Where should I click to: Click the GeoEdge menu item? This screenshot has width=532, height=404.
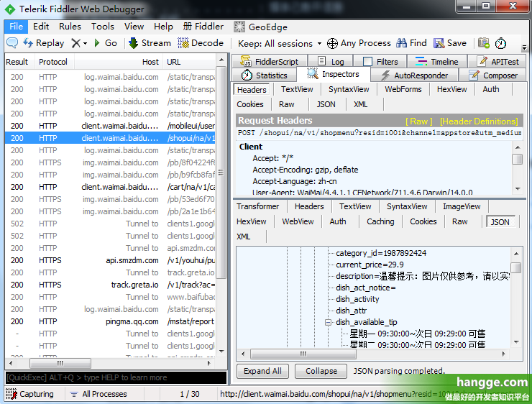(x=260, y=27)
